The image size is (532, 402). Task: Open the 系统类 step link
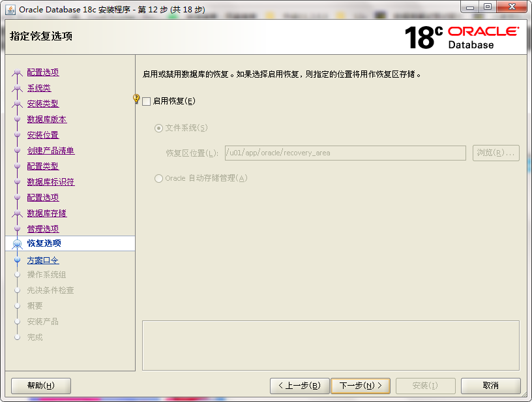pos(39,88)
